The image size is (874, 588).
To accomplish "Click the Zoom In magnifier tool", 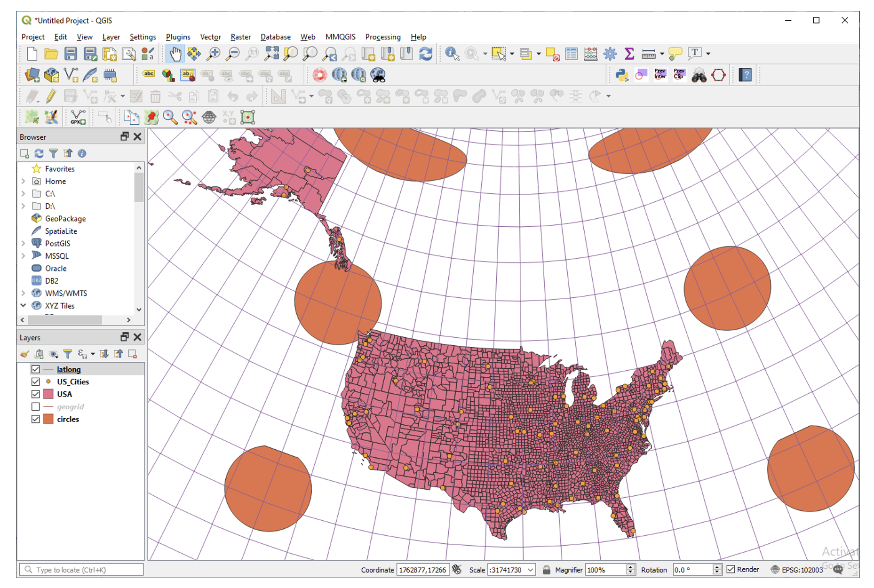I will 213,54.
